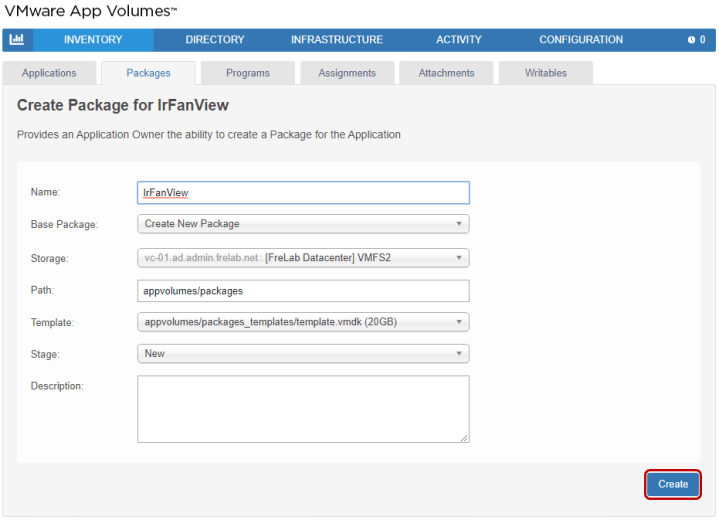Switch to the Programs tab
This screenshot has height=520, width=719.
(x=248, y=73)
